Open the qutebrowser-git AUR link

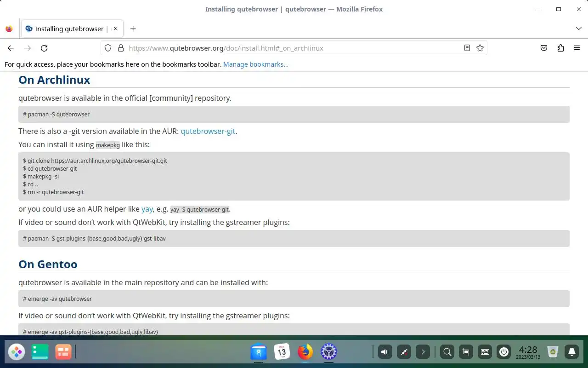click(x=208, y=131)
